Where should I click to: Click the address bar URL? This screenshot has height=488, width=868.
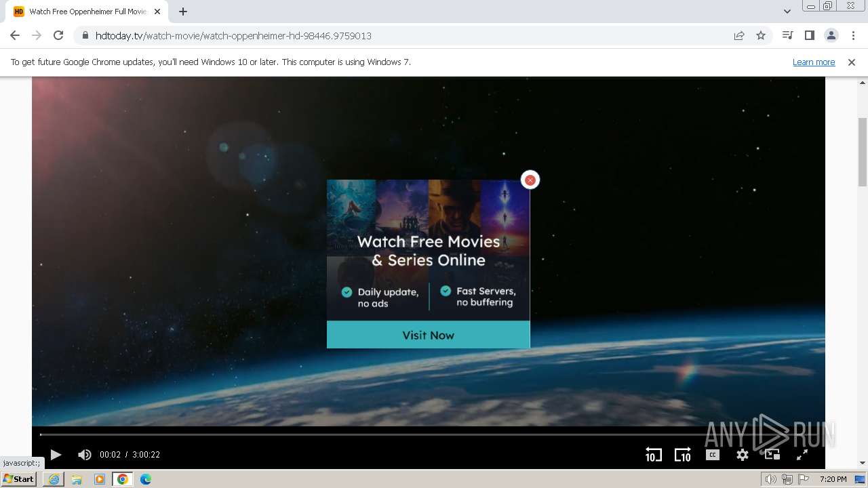pos(233,35)
